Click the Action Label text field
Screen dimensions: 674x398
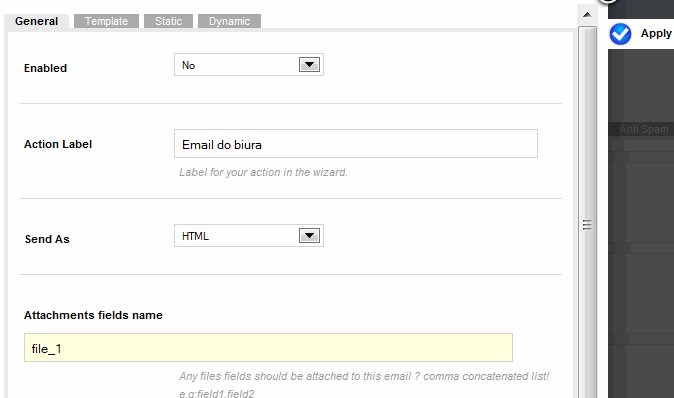point(356,144)
